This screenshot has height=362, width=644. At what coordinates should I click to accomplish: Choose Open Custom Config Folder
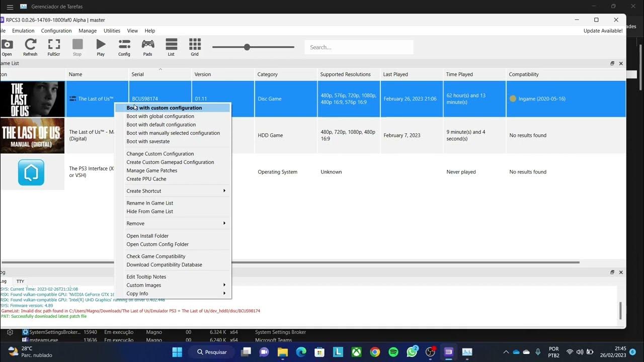click(x=173, y=244)
